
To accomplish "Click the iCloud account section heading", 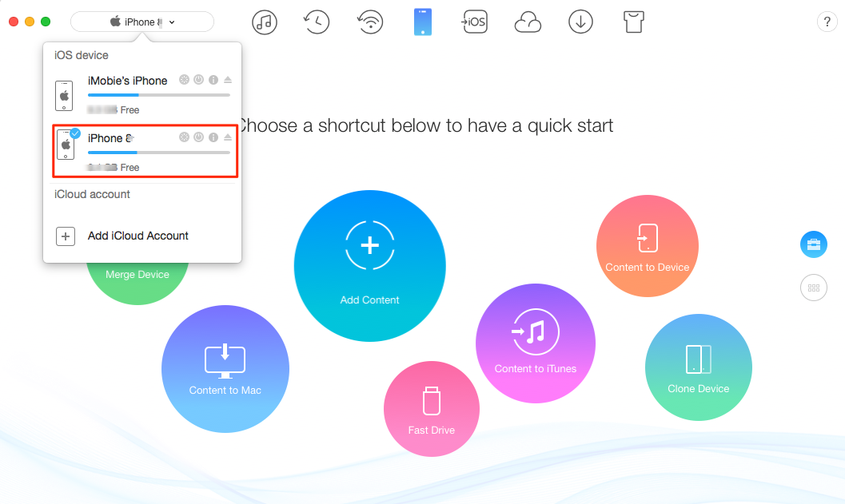I will tap(92, 194).
